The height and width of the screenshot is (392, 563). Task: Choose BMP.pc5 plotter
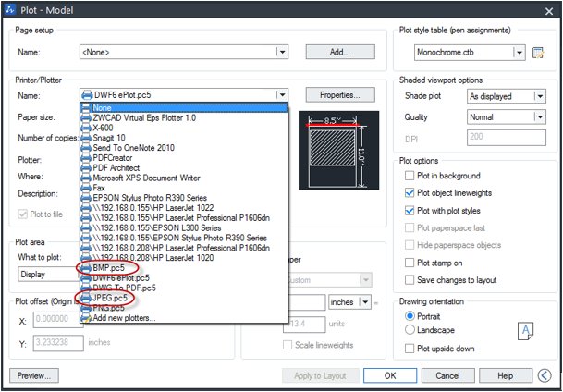(184, 268)
